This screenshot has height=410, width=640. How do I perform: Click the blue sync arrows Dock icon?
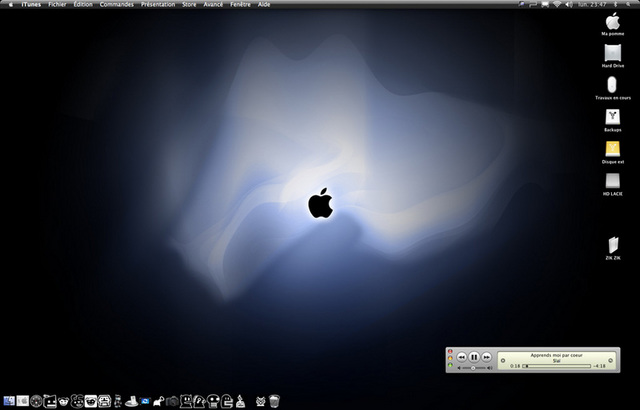145,401
